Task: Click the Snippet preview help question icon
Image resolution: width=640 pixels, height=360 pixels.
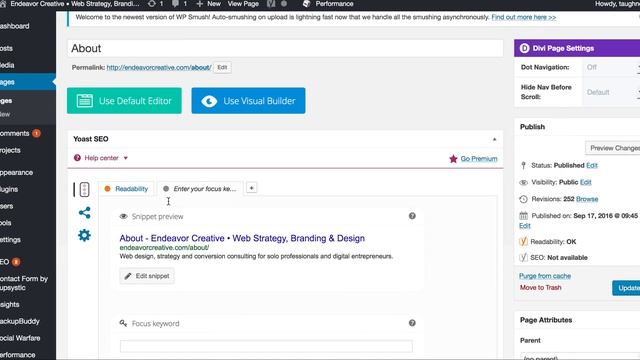Action: tap(412, 216)
